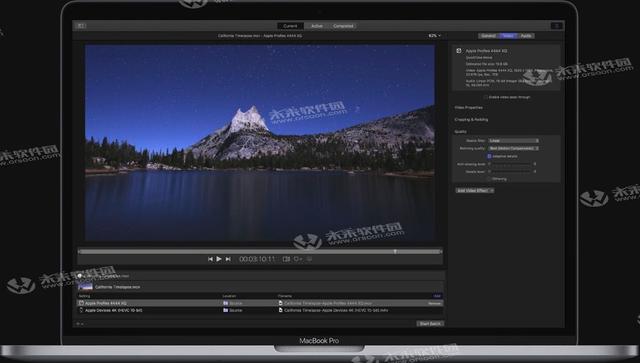Toggle the Adaptive details checkbox
This screenshot has width=640, height=363.
click(489, 156)
